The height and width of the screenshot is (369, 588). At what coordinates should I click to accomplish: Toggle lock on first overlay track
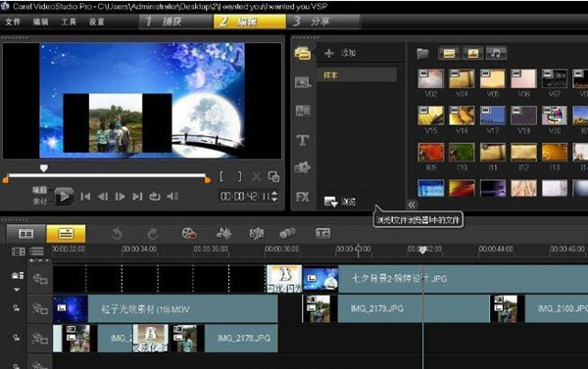pos(17,308)
